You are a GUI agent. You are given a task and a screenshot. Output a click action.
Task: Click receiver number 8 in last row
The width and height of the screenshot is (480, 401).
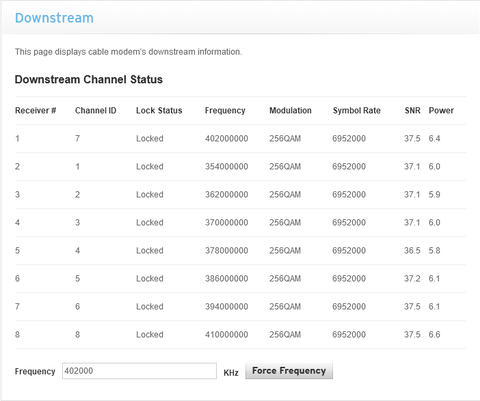pos(17,334)
